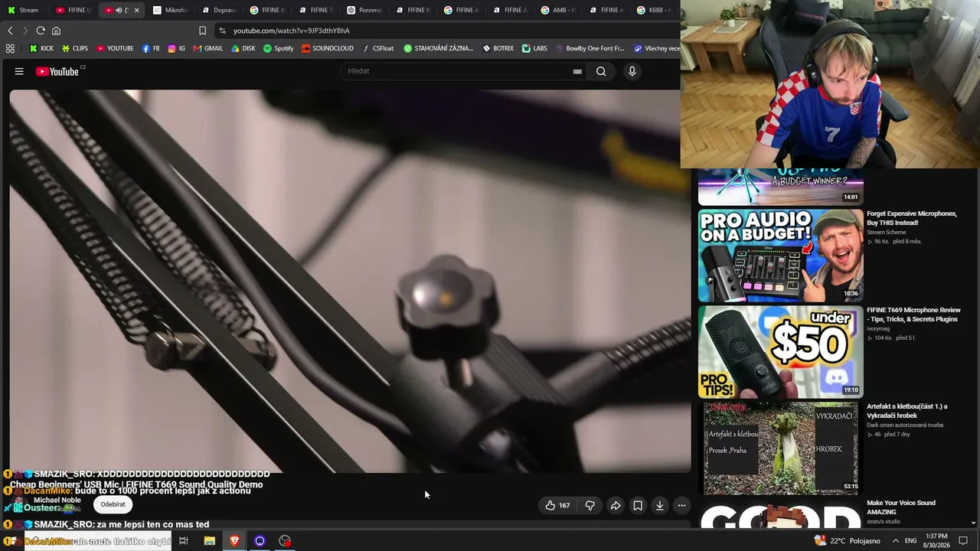Save the video with the bookmark icon
Image resolution: width=980 pixels, height=551 pixels.
pos(638,505)
